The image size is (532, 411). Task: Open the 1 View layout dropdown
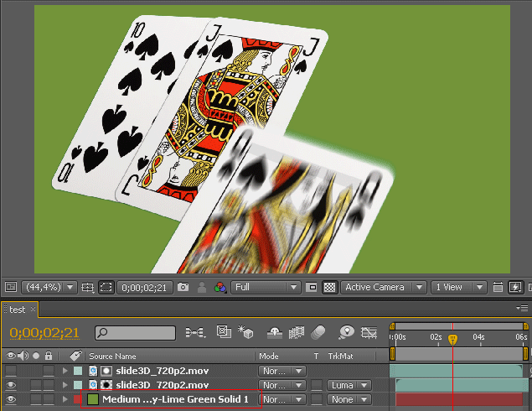coord(459,288)
